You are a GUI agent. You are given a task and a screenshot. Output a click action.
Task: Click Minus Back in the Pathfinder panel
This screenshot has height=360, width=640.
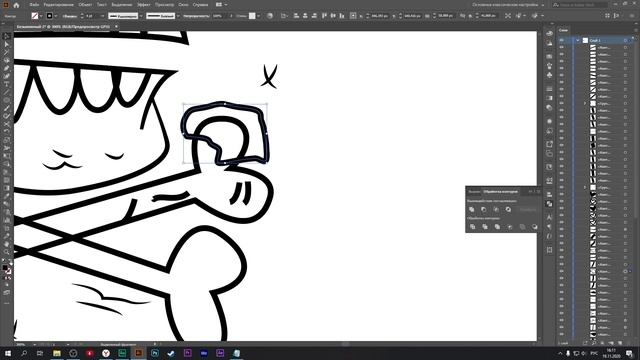coord(534,227)
